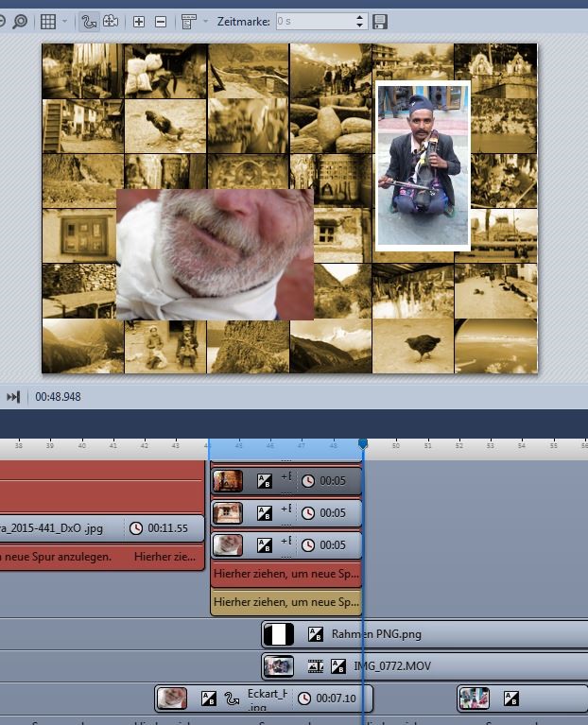
Task: Click the playhead marker on timeline ruler
Action: pyautogui.click(x=362, y=443)
